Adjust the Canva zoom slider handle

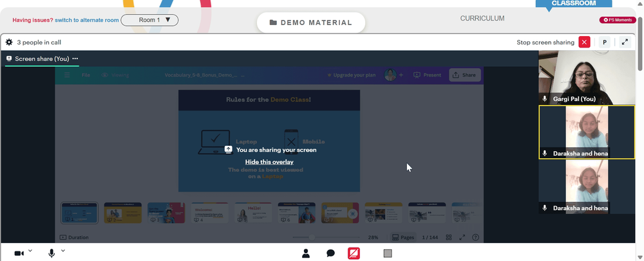[312, 237]
